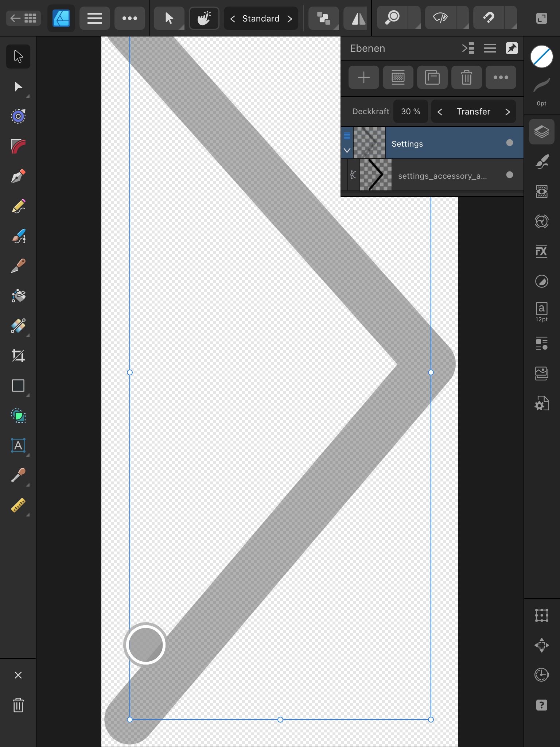Toggle the cursor pointer mode button
The width and height of the screenshot is (560, 747).
coord(169,18)
